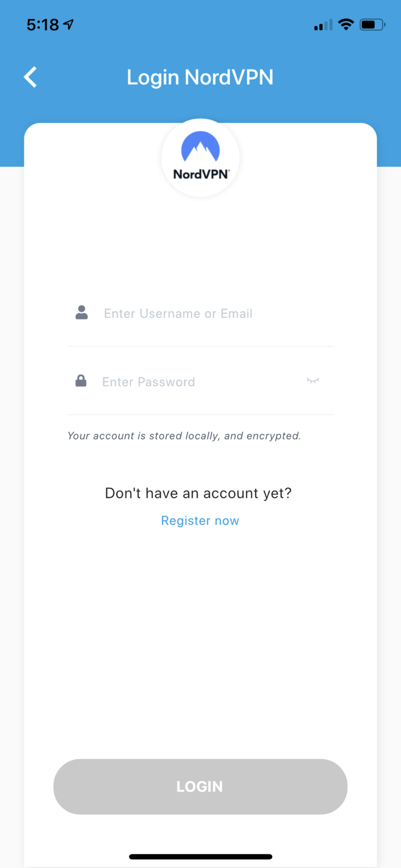Click the user silhouette icon
This screenshot has height=868, width=401.
(81, 312)
